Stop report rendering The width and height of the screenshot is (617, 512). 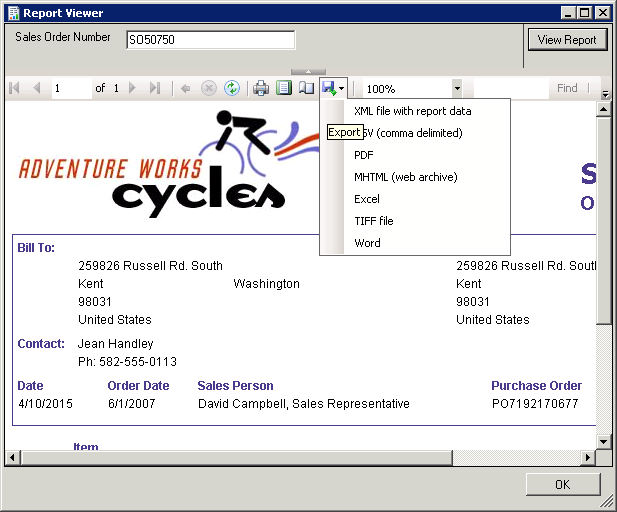pos(209,88)
